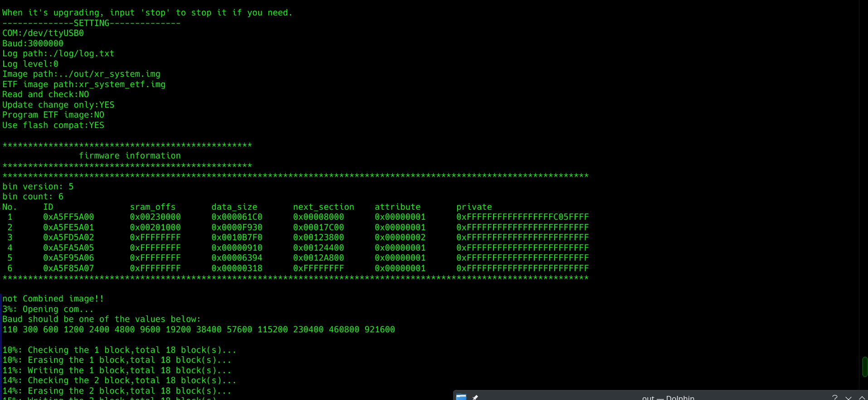Select next_section value 0x00123800
Screen dimensions: 868x400
(x=318, y=237)
